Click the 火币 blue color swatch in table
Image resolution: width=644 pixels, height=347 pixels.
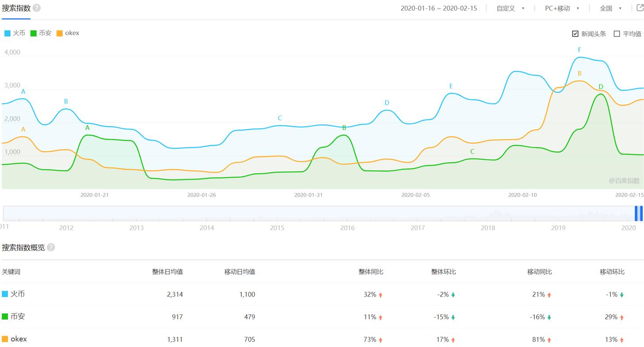pyautogui.click(x=5, y=294)
